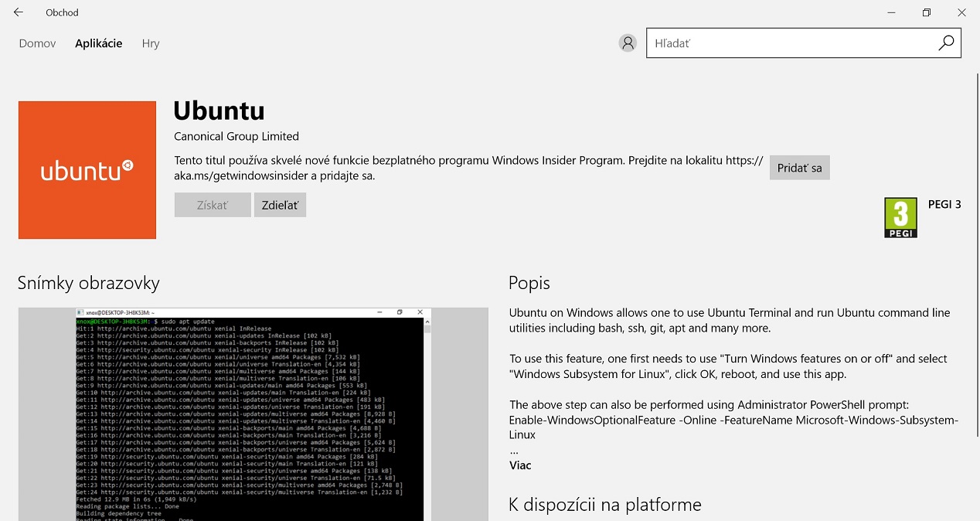The image size is (980, 521).
Task: Select the Aplikácie tab
Action: pyautogui.click(x=98, y=43)
